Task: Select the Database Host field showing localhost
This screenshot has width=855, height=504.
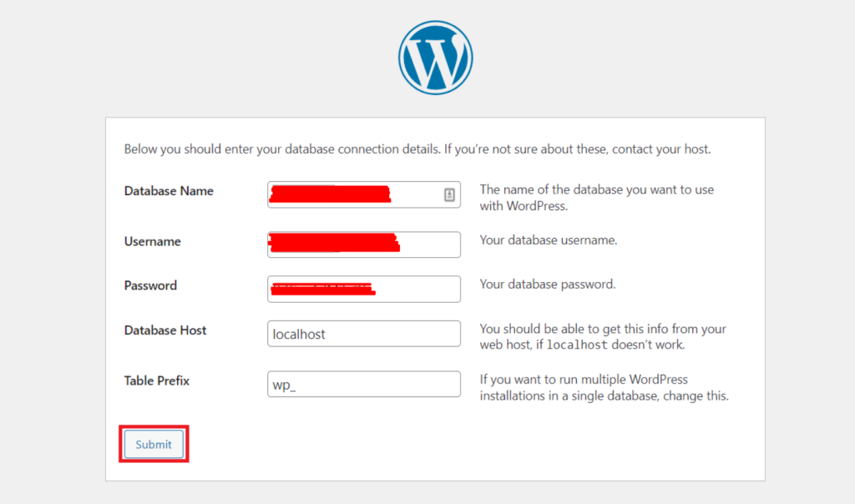Action: click(363, 333)
